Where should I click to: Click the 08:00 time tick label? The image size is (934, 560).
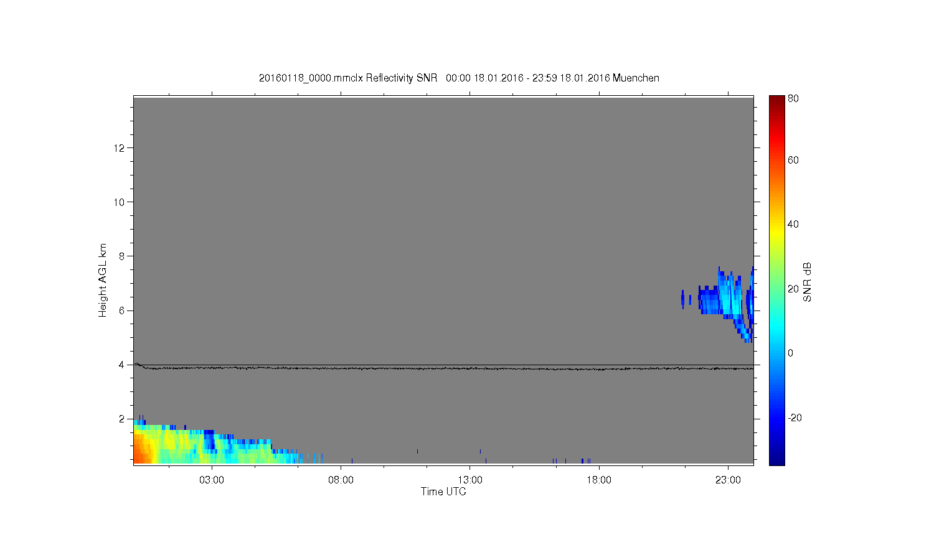click(341, 480)
